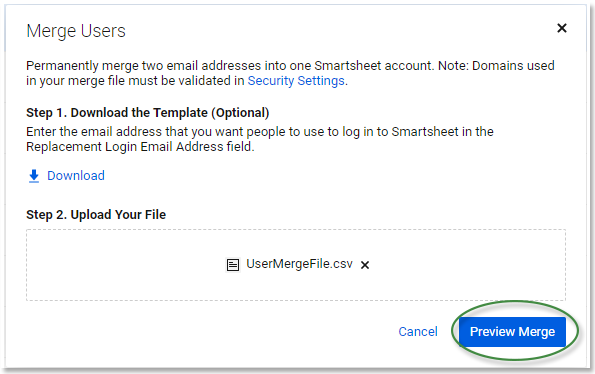The height and width of the screenshot is (374, 595).
Task: Click the dashed file upload drop zone
Action: tap(296, 265)
